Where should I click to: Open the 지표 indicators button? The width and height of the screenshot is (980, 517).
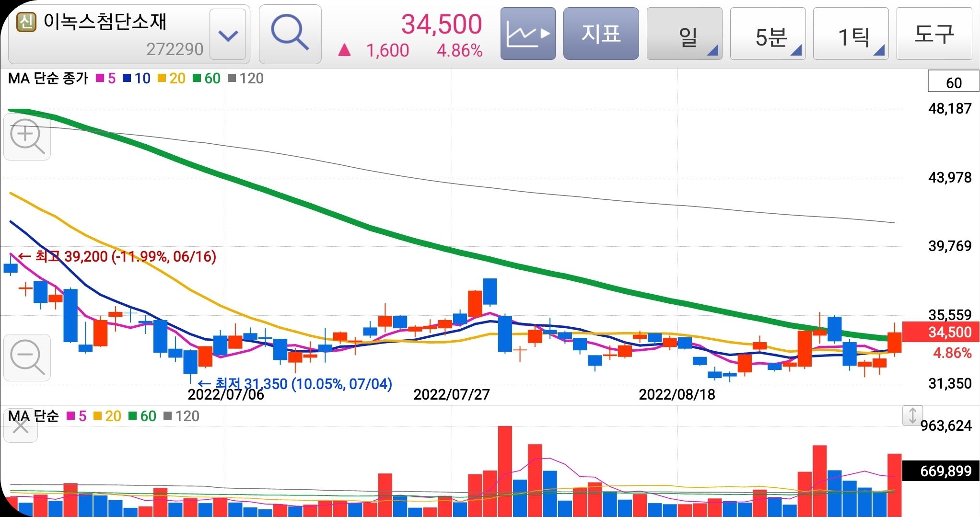point(601,34)
